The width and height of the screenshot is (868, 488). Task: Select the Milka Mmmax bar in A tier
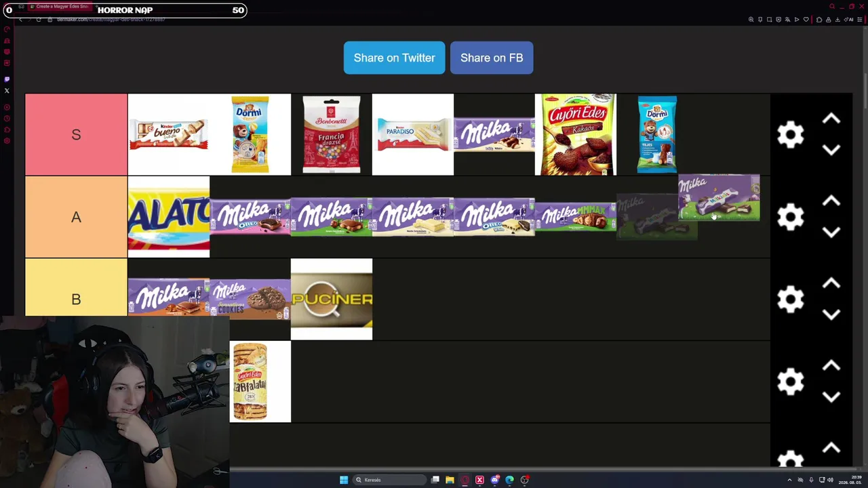tap(576, 217)
